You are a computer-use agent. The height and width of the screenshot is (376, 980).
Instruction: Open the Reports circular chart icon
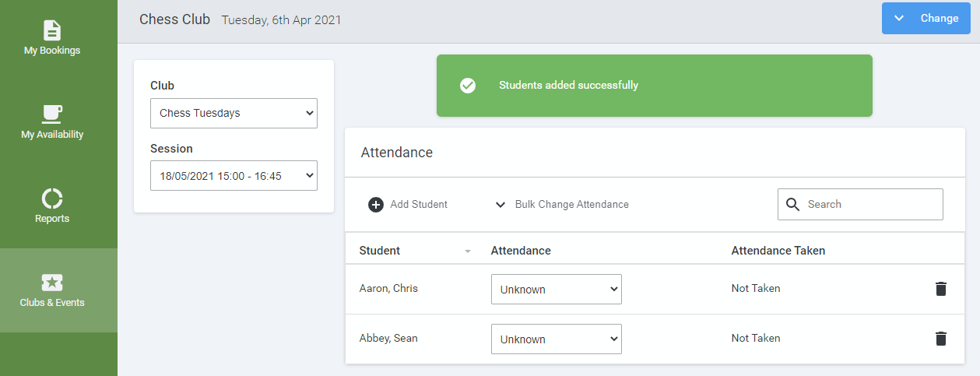tap(52, 199)
